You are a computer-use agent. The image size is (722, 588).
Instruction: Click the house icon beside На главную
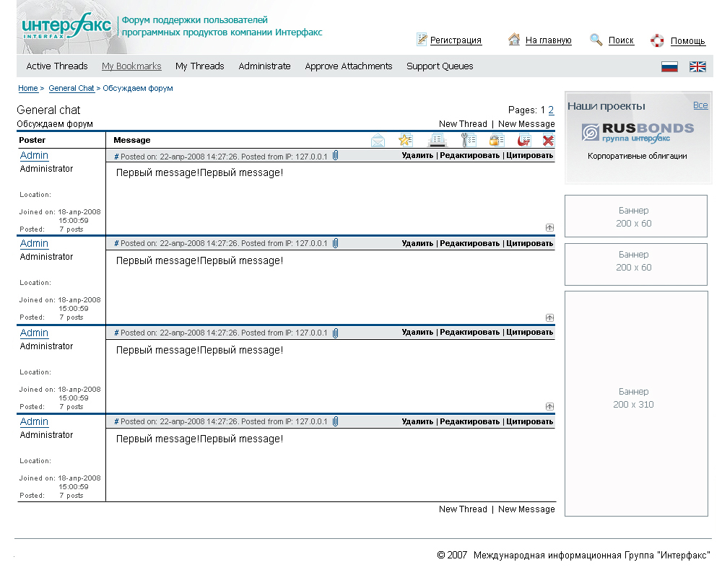click(513, 40)
